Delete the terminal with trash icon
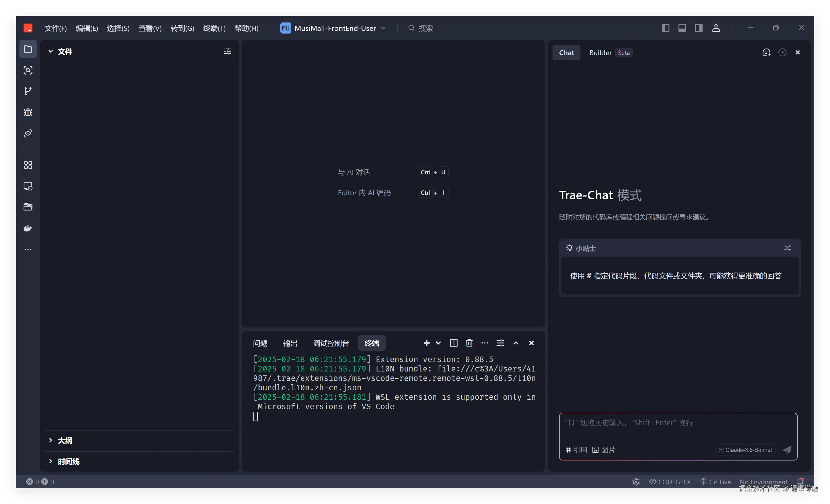The height and width of the screenshot is (504, 830). point(469,343)
